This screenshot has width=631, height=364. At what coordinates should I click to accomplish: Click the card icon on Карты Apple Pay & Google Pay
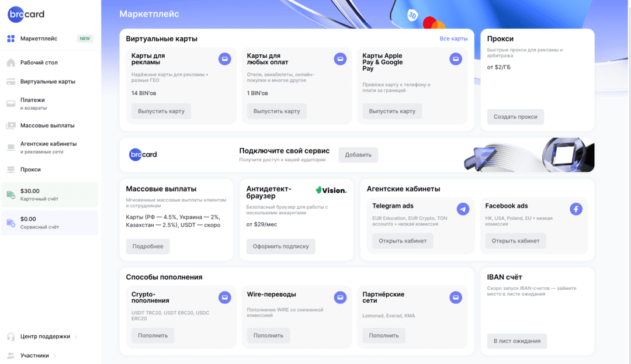456,59
